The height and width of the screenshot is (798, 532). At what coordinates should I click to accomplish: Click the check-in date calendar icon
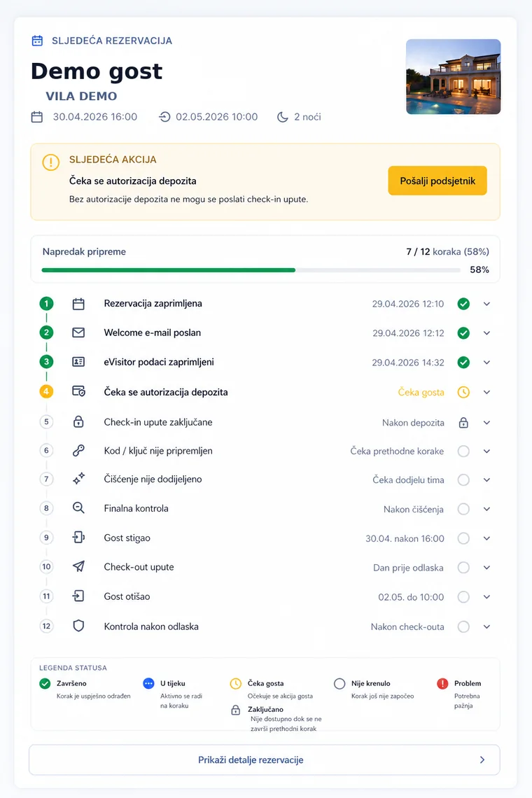pos(37,117)
